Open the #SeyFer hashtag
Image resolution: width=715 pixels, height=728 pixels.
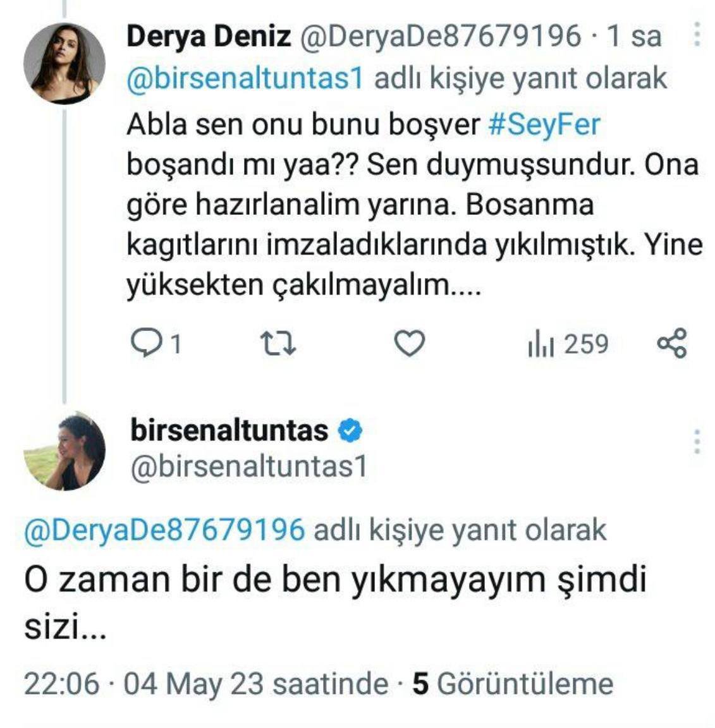[x=544, y=124]
